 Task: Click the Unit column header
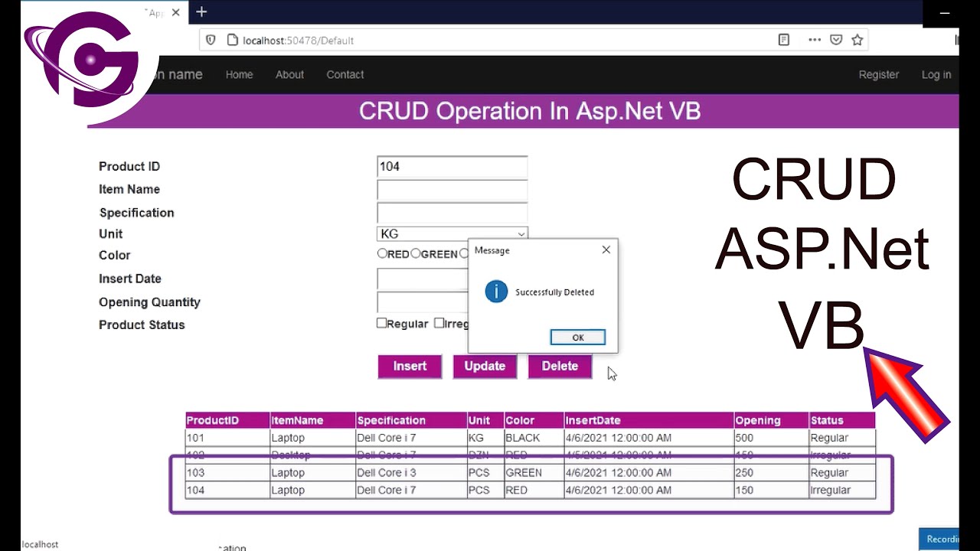(485, 420)
